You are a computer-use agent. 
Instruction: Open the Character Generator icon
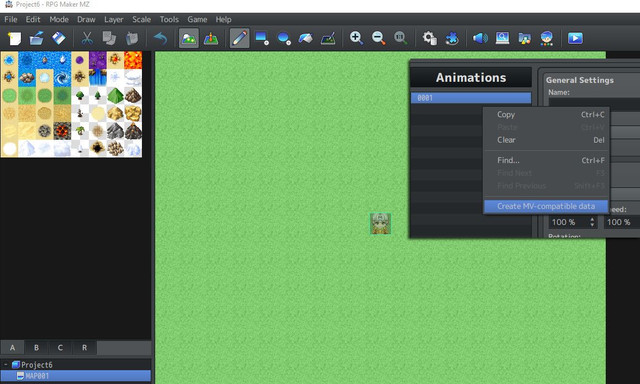coord(547,38)
